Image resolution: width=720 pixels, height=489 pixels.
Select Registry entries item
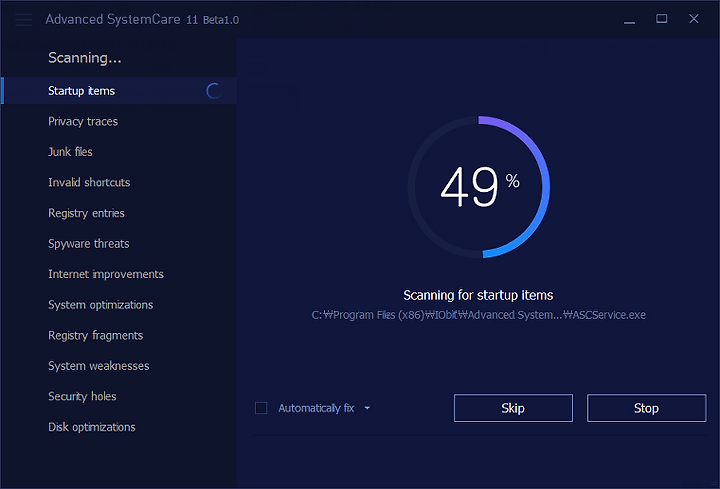(x=86, y=213)
